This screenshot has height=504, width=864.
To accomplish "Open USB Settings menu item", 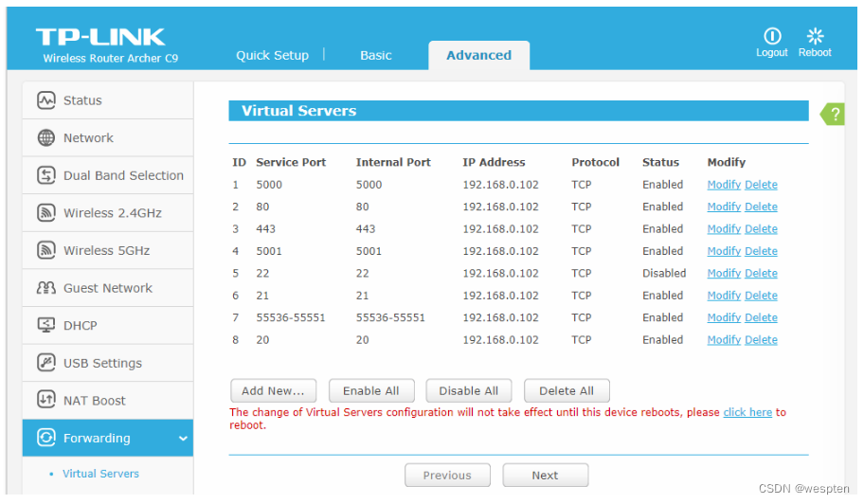I will (107, 363).
